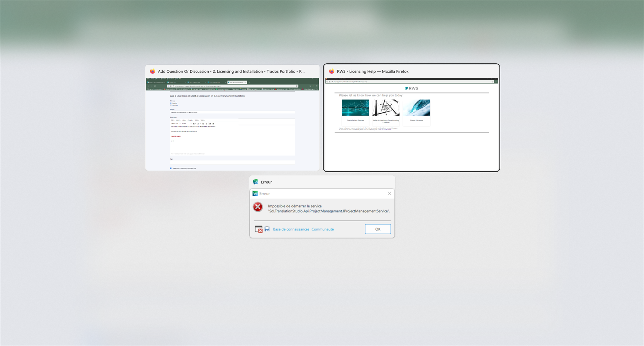Toggle the notify me when someone replies checkbox
Screen dimensions: 644x346
171,168
